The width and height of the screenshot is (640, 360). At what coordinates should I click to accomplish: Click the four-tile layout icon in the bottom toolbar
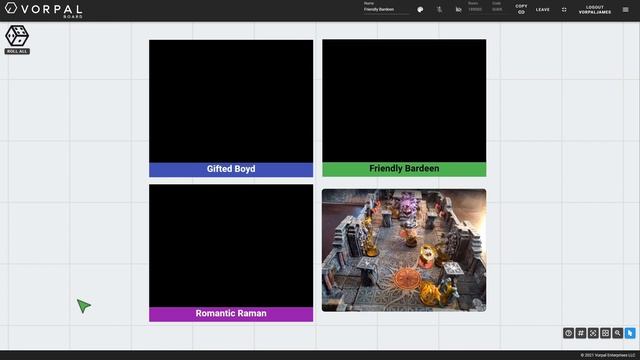(x=605, y=333)
